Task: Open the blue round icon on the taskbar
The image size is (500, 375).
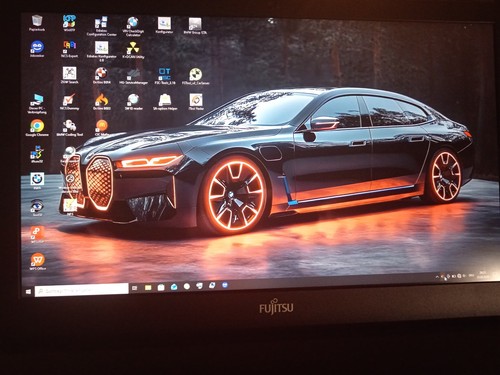Action: (x=225, y=285)
